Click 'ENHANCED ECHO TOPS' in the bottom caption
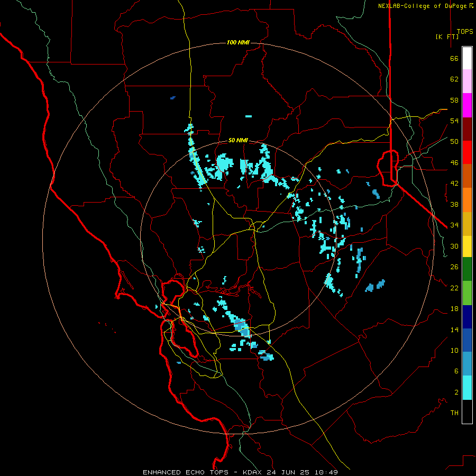Viewport: 476px width, 476px height. click(x=186, y=472)
